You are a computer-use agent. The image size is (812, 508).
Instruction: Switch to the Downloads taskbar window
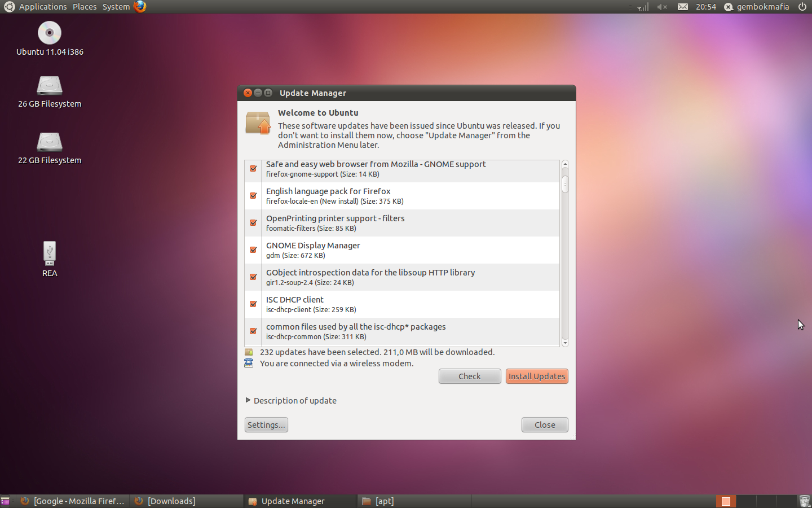[x=187, y=501]
